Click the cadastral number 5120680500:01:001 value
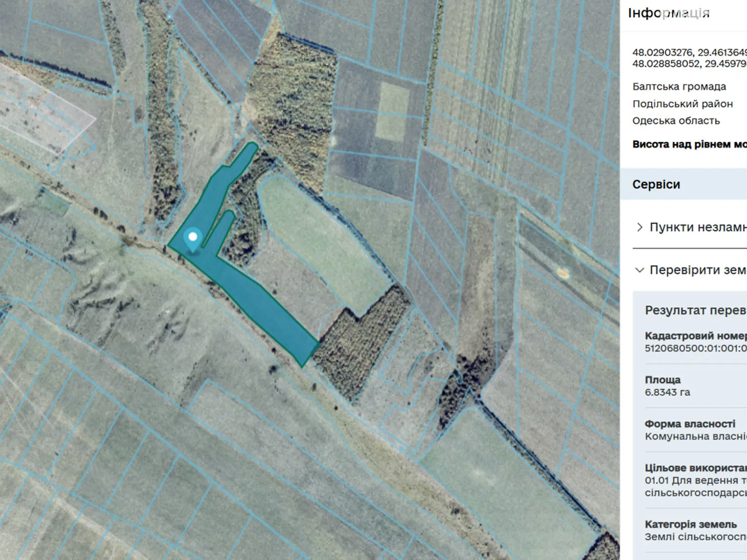The height and width of the screenshot is (560, 747). [x=695, y=348]
